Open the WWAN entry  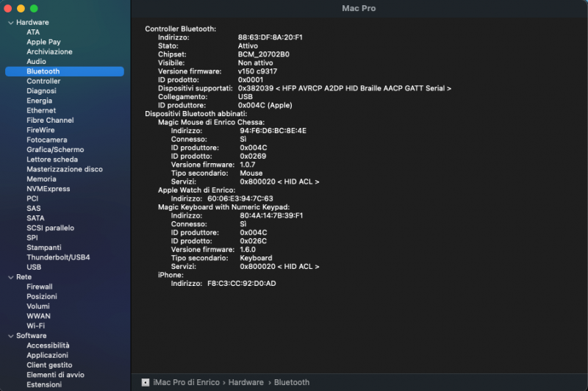38,315
